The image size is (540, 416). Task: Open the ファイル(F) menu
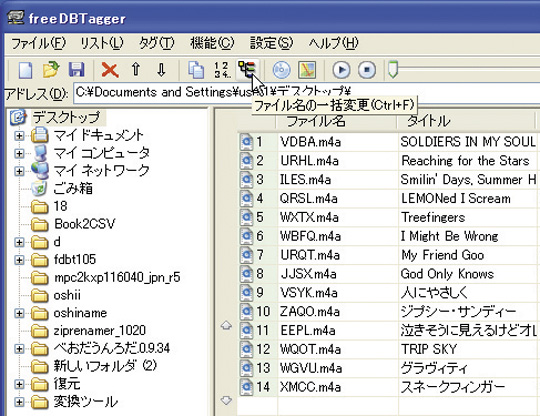point(38,44)
